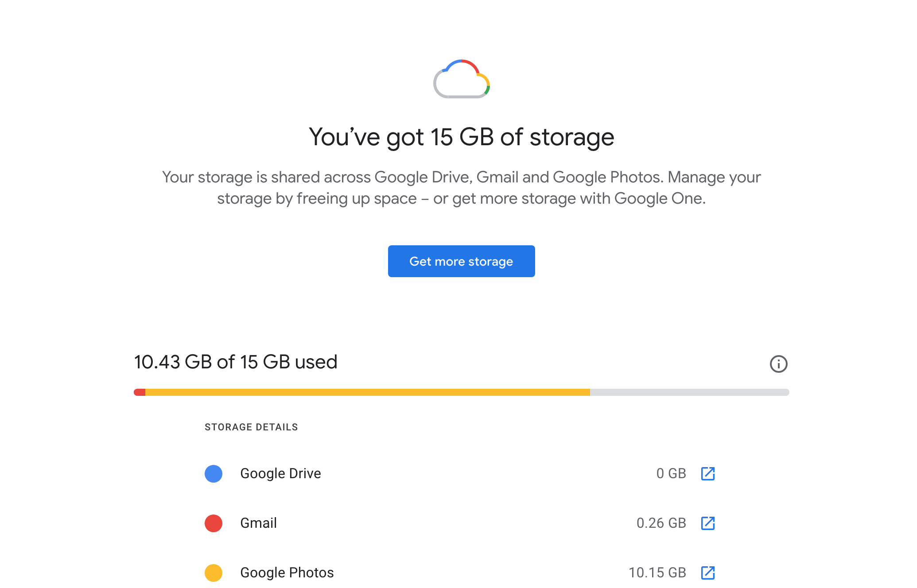Click the Google One cloud logo
This screenshot has width=917, height=588.
point(461,79)
